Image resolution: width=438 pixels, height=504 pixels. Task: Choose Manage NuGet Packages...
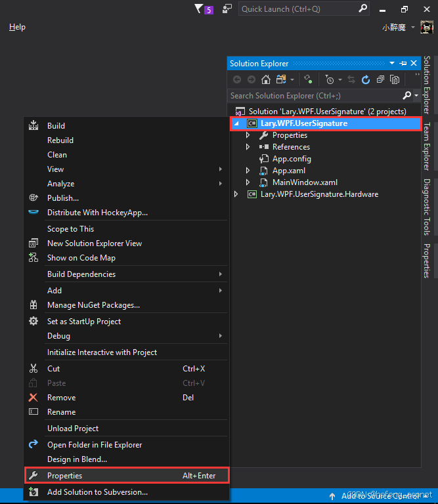pyautogui.click(x=126, y=305)
